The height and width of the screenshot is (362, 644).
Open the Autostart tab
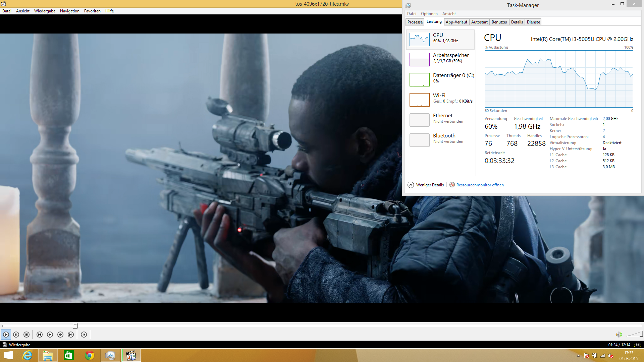(x=479, y=22)
